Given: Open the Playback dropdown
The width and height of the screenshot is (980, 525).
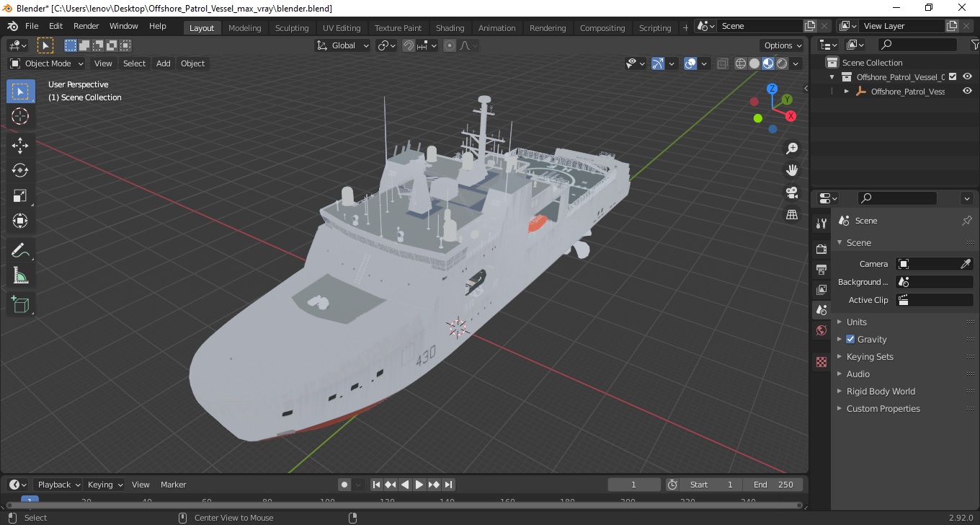Looking at the screenshot, I should (x=61, y=485).
